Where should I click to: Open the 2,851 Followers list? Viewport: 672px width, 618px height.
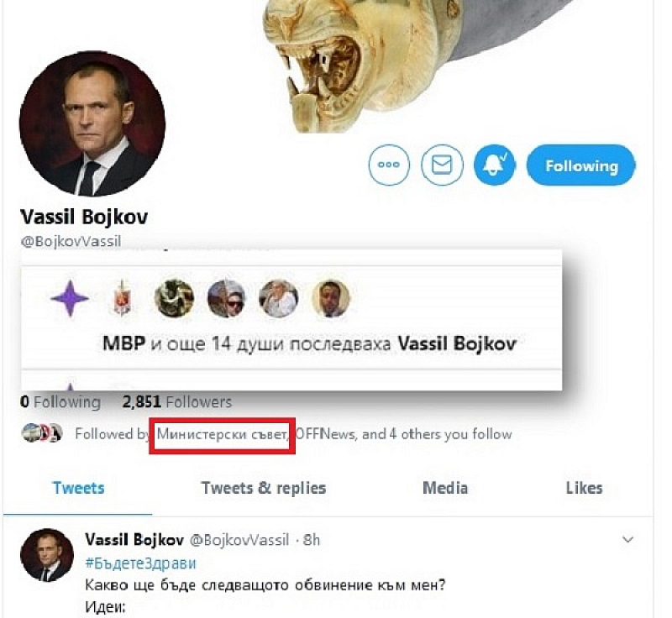click(x=177, y=402)
